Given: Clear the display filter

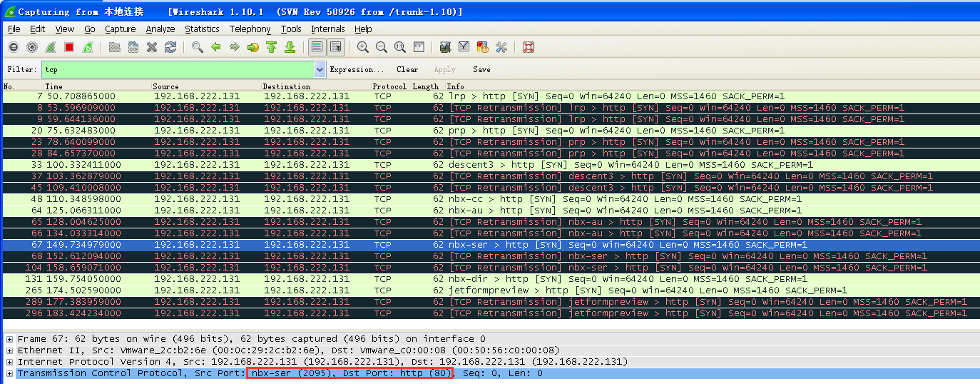Looking at the screenshot, I should pyautogui.click(x=407, y=69).
